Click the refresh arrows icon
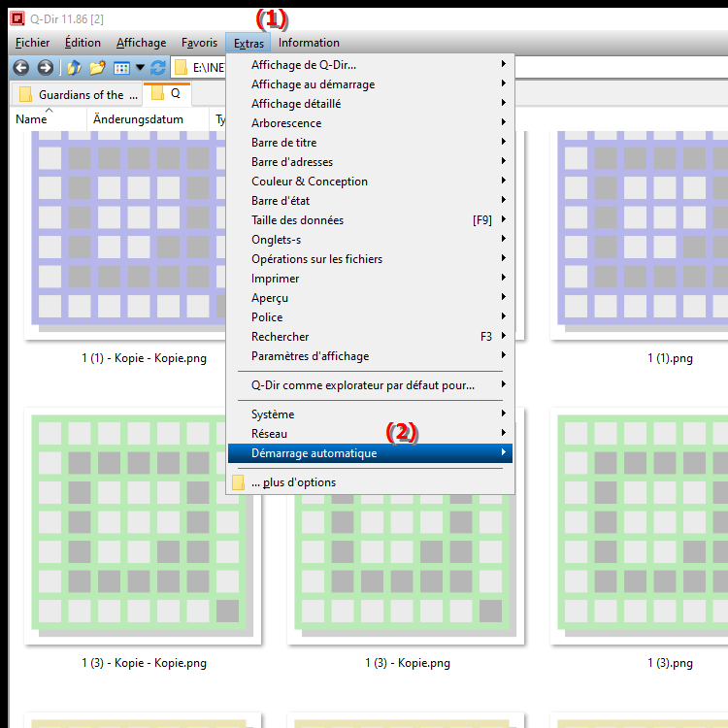Viewport: 728px width, 728px height. pos(158,68)
